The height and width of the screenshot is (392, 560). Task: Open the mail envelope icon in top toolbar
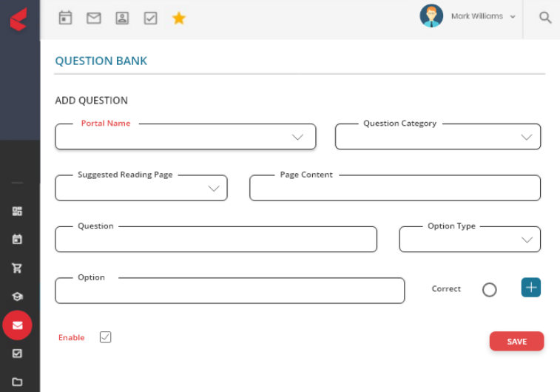pos(94,18)
